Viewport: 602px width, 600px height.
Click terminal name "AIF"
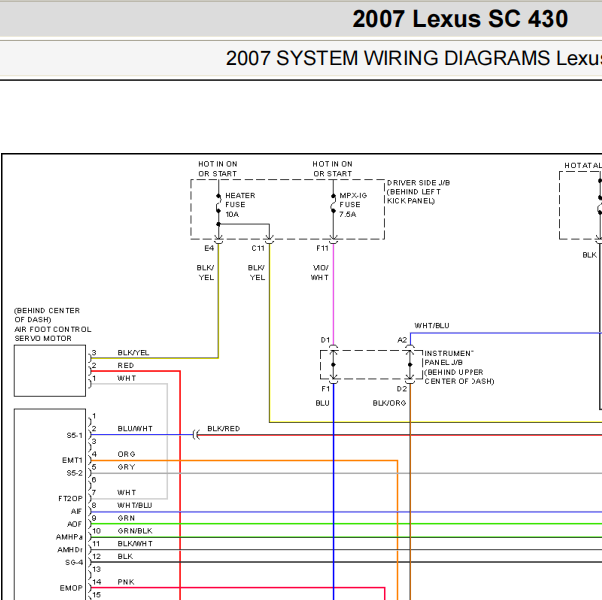coord(76,511)
